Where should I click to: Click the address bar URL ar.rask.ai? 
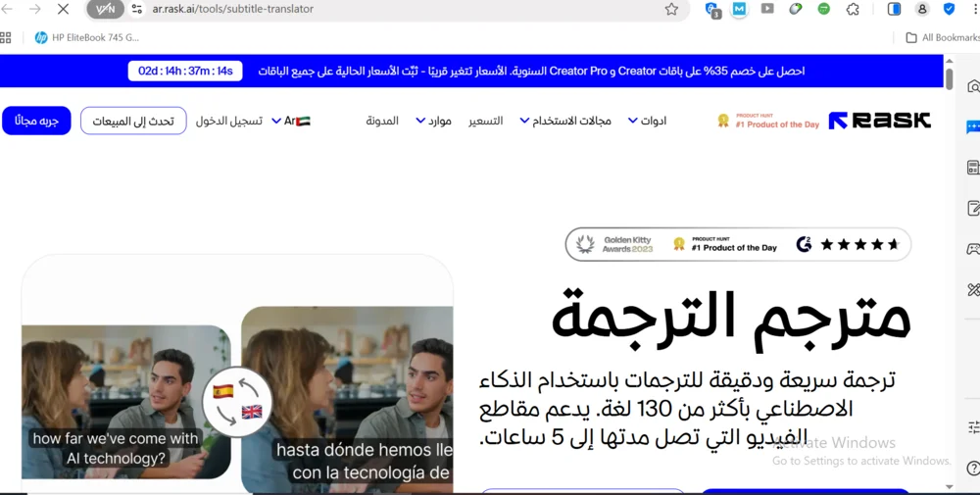[x=233, y=10]
